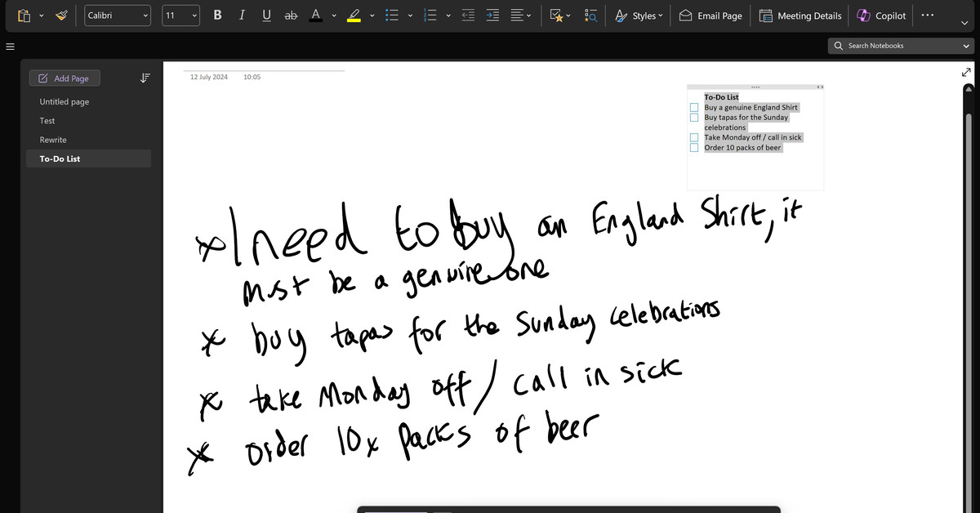
Task: Open Copilot from the toolbar
Action: pos(880,16)
